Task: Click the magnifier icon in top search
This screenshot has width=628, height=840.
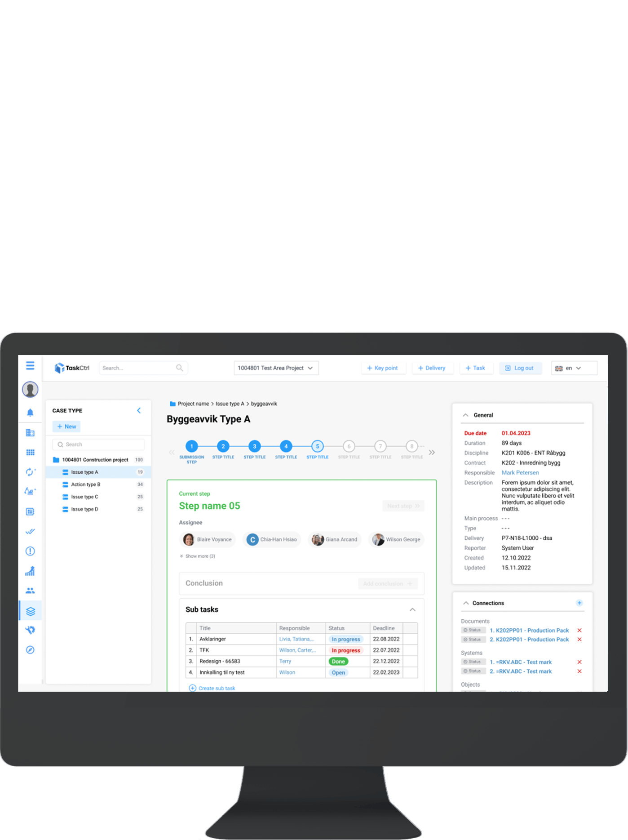Action: pyautogui.click(x=180, y=368)
